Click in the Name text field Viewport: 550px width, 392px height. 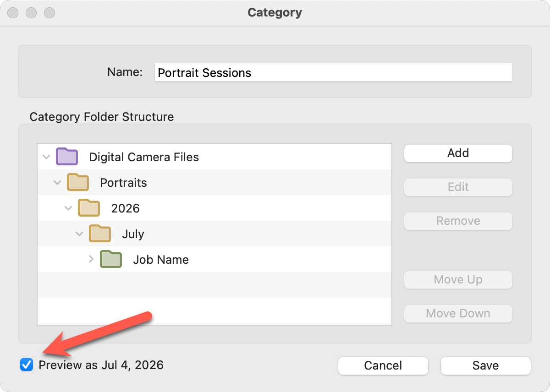tap(333, 72)
